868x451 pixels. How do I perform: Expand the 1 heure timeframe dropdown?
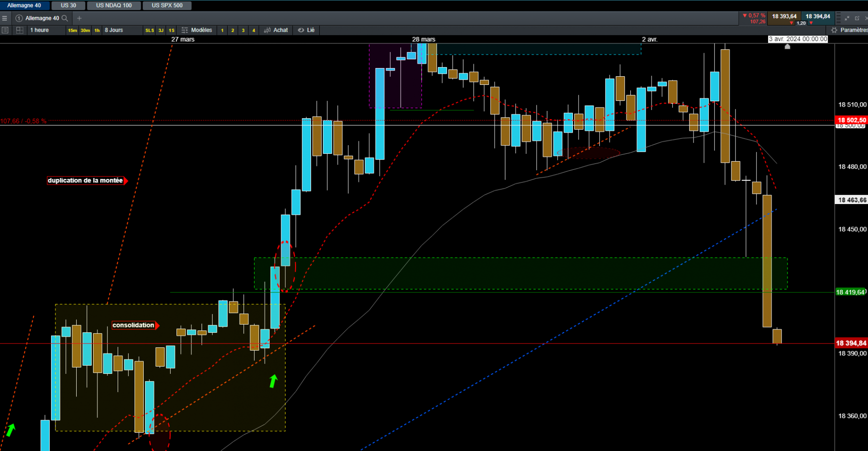(x=46, y=30)
